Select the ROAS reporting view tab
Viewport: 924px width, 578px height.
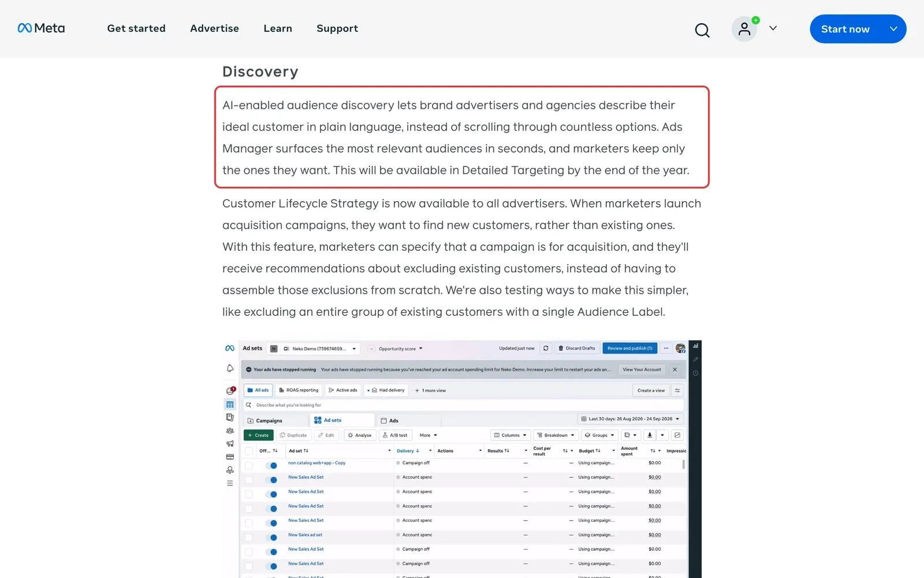point(299,390)
